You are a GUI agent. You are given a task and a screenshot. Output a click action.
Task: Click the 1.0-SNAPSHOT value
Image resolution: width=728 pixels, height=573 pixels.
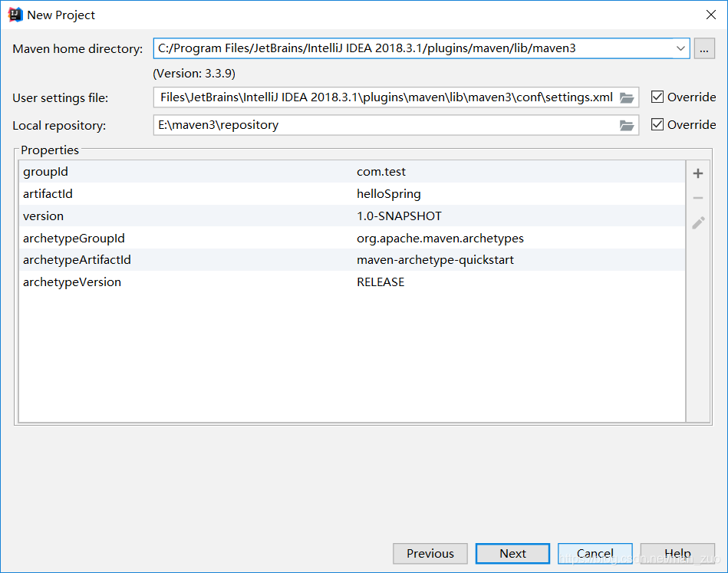[x=399, y=216]
